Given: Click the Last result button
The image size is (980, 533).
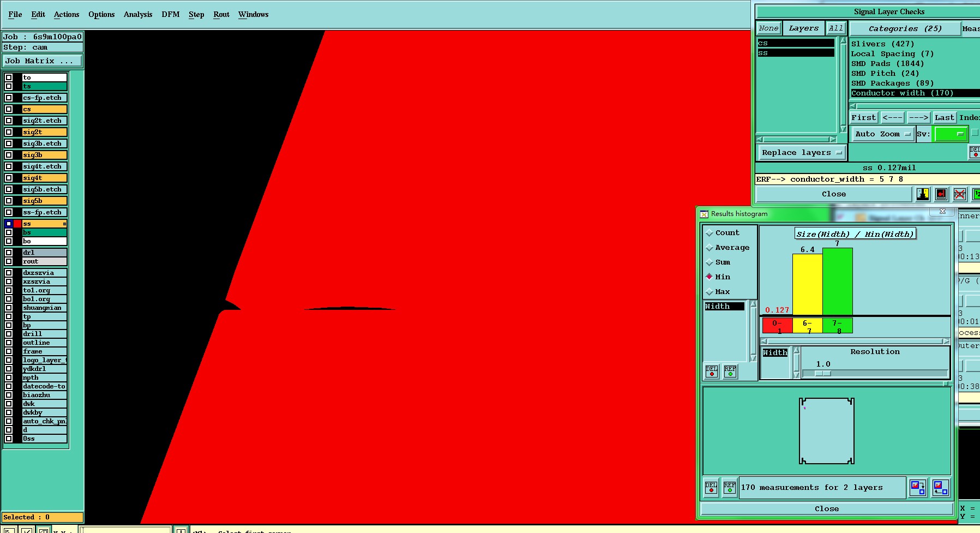Looking at the screenshot, I should pos(944,118).
